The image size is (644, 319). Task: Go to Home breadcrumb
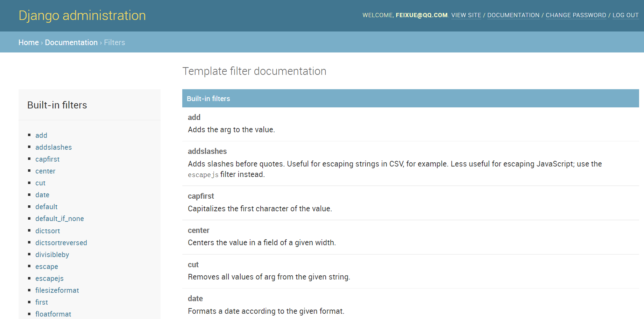pos(29,42)
